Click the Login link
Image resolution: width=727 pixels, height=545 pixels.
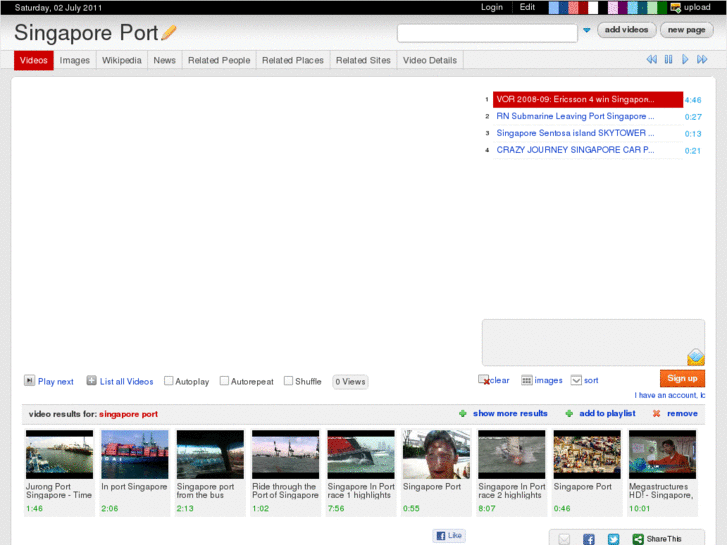click(491, 7)
